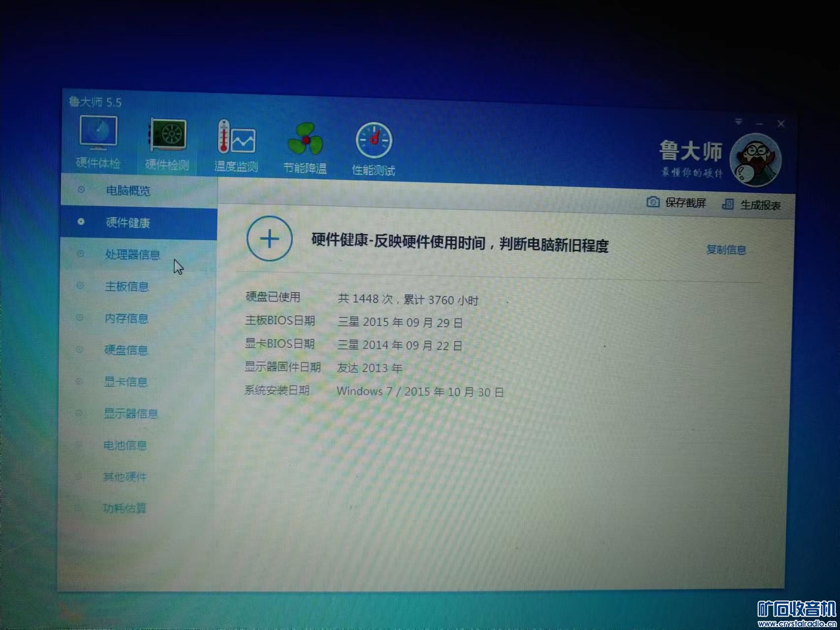Click the report icon beside 生成报表
Viewport: 840px width, 630px height.
pyautogui.click(x=728, y=204)
